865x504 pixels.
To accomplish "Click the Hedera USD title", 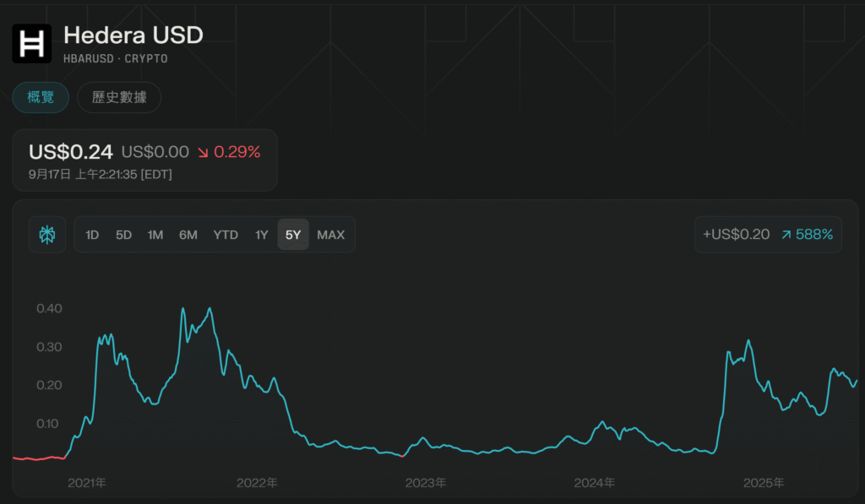I will (x=133, y=35).
